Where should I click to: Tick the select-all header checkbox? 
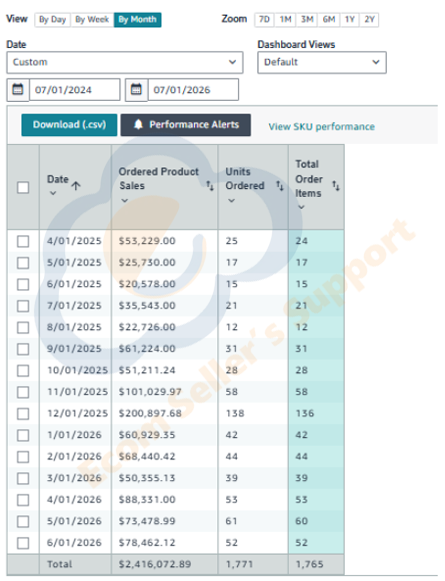tap(23, 187)
